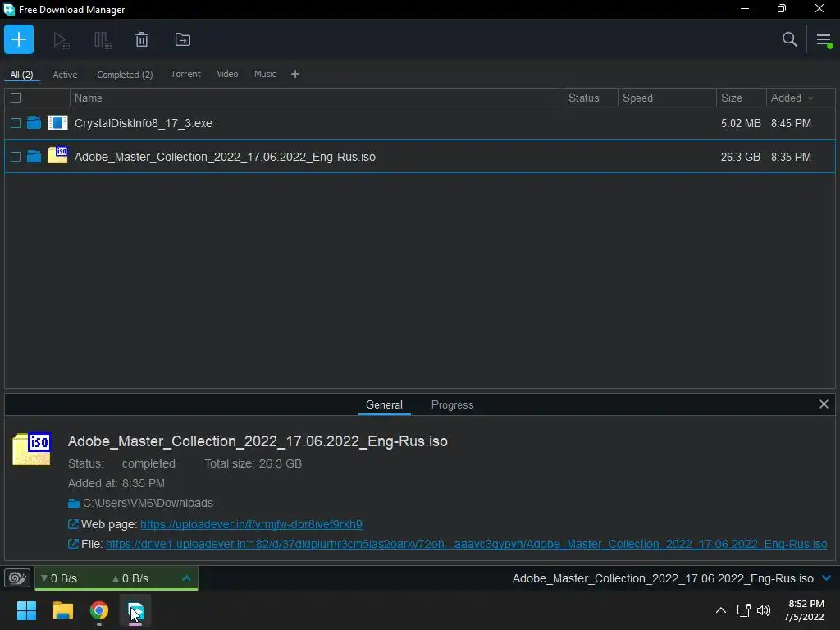Add a new tag filter with plus
Screen dimensions: 840x630
point(295,74)
